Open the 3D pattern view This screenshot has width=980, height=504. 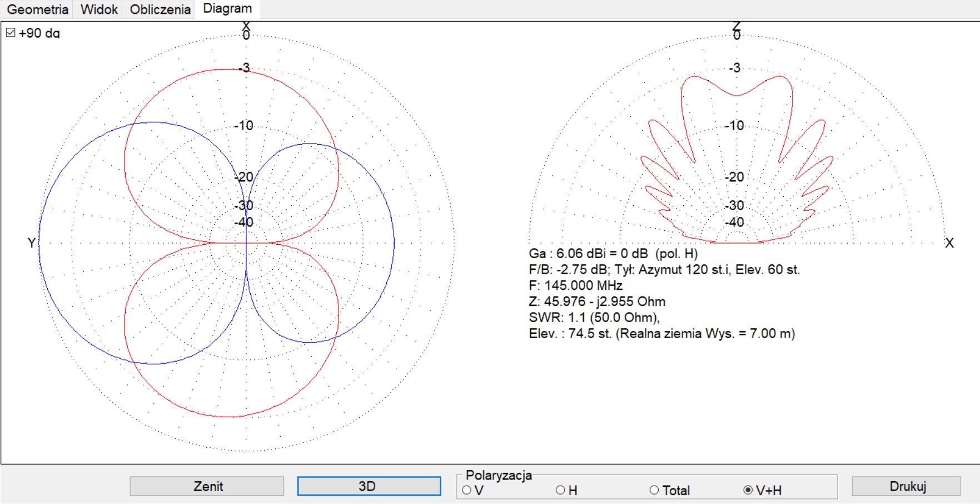click(369, 486)
